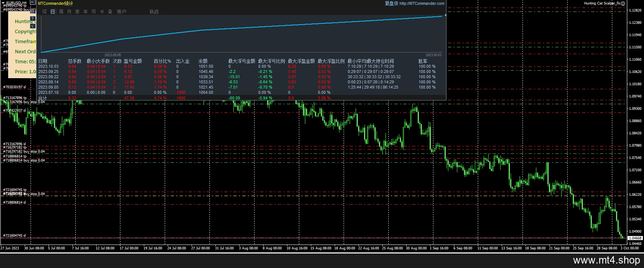Click the 2023.09.05 equity chart start date
Image resolution: width=644 pixels, height=268 pixels.
coord(113,55)
